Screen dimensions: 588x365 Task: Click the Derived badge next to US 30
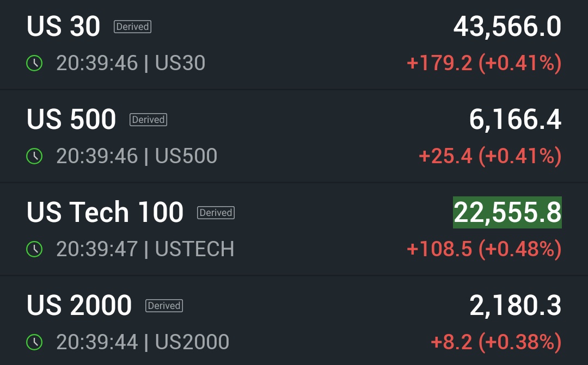tap(132, 27)
